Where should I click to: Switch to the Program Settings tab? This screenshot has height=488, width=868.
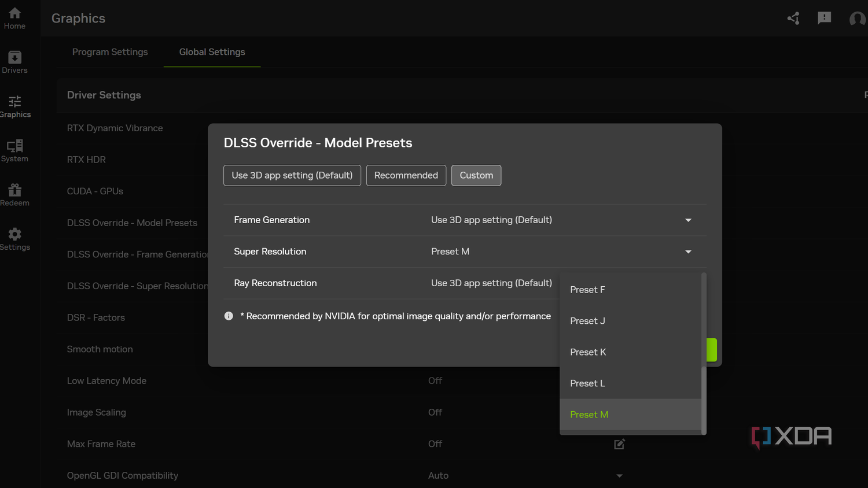click(110, 52)
